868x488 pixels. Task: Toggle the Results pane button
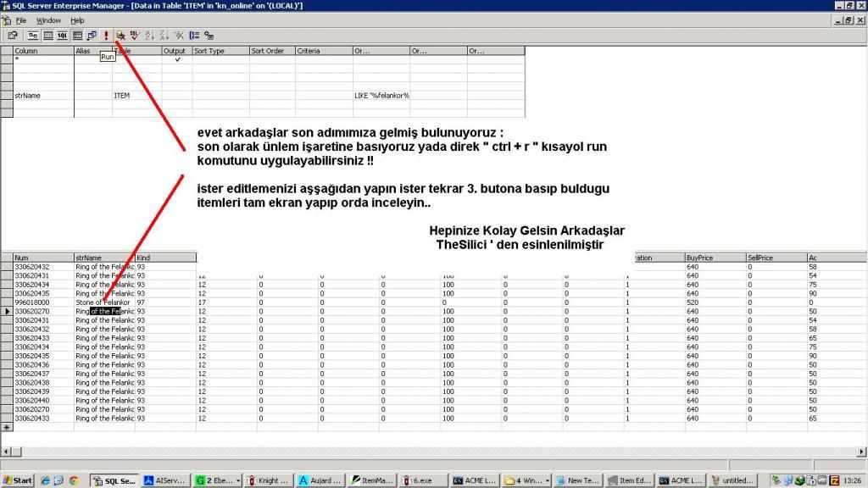77,36
